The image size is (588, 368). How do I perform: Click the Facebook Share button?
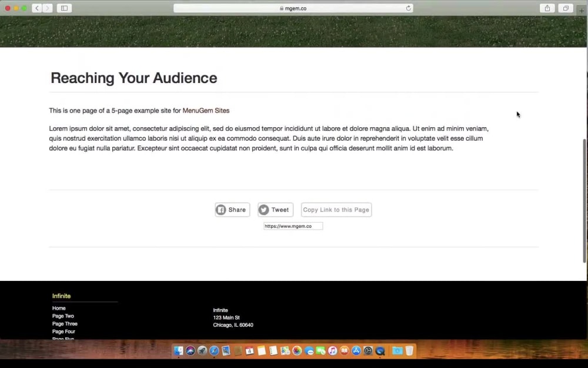(x=232, y=210)
